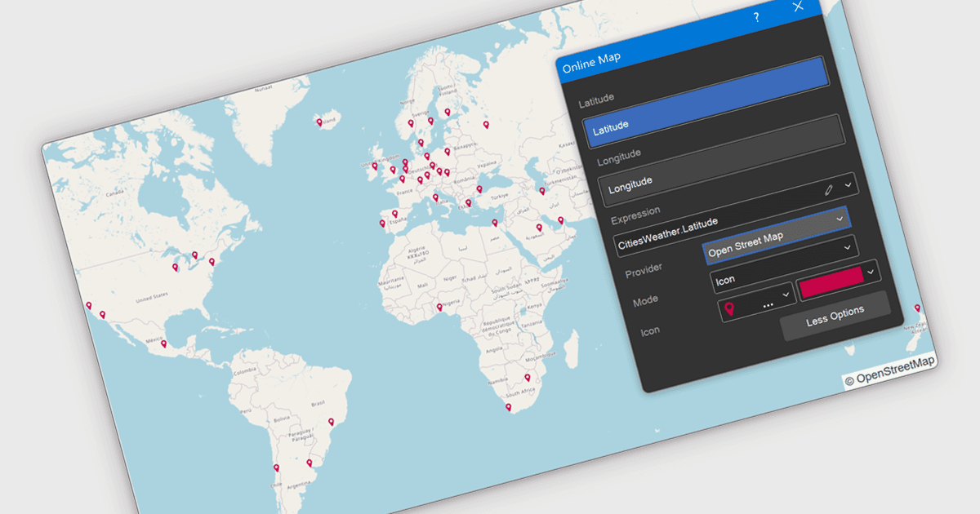Screen dimensions: 980x514
Task: Click the map pin in Saudi Arabia
Action: pyautogui.click(x=539, y=227)
